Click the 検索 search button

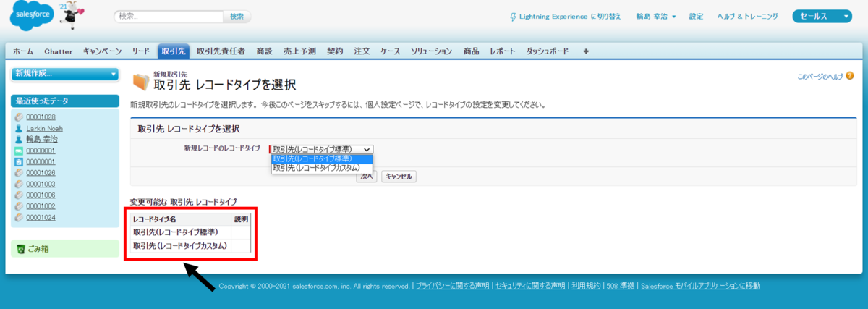[x=237, y=16]
